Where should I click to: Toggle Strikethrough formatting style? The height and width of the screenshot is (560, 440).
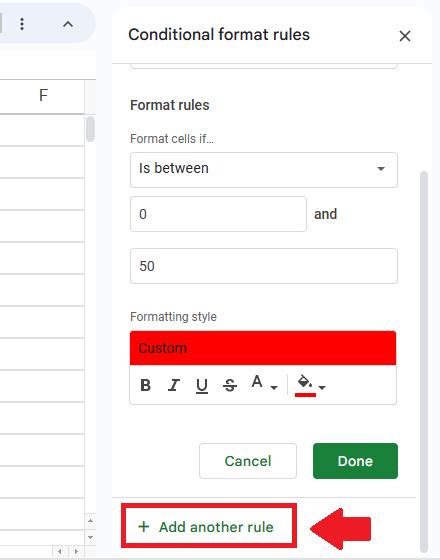coord(230,385)
